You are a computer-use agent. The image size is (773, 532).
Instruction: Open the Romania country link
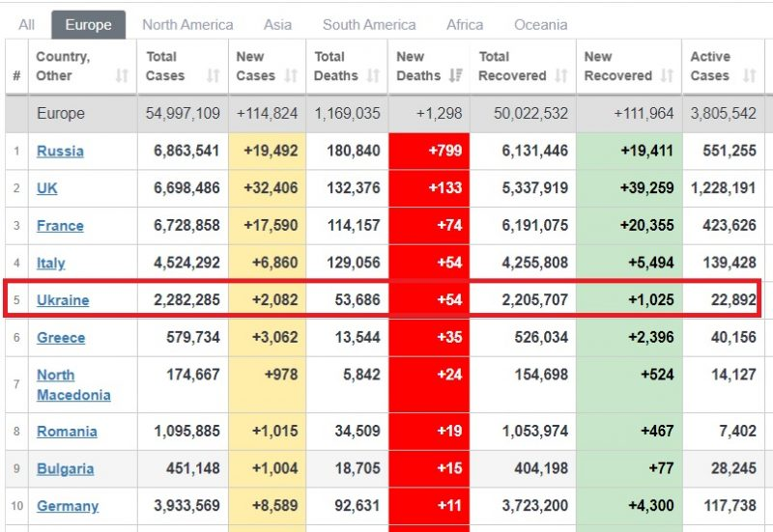click(x=67, y=432)
